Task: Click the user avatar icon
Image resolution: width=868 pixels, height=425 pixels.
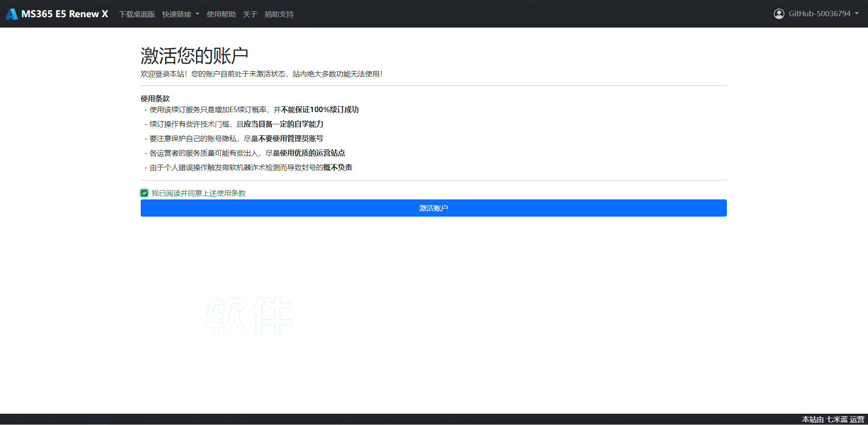Action: (x=778, y=14)
